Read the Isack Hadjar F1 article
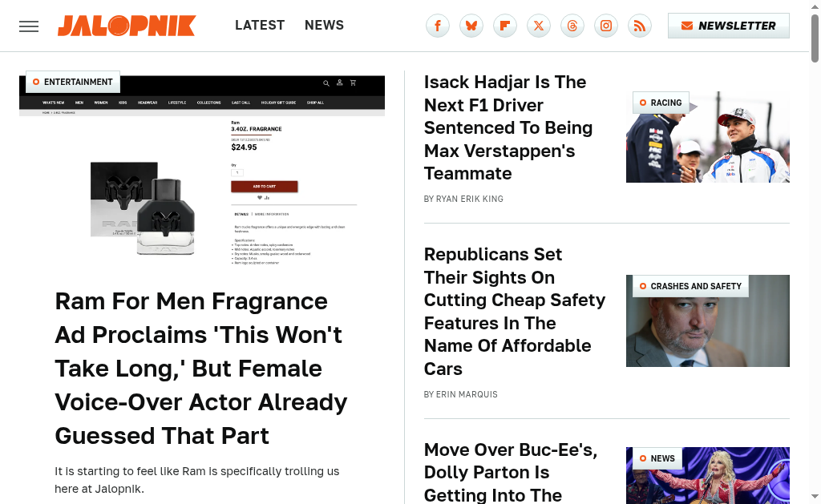The height and width of the screenshot is (504, 821). pos(508,127)
